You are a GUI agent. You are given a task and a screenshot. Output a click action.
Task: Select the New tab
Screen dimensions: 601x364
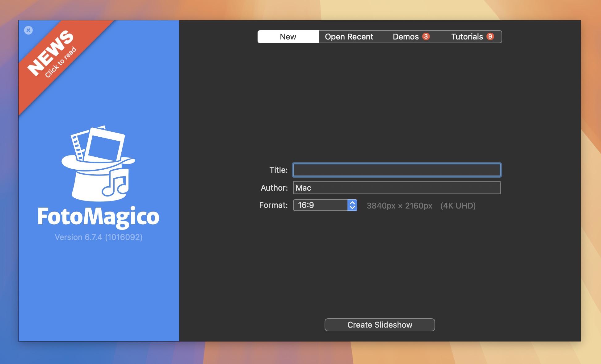[288, 37]
